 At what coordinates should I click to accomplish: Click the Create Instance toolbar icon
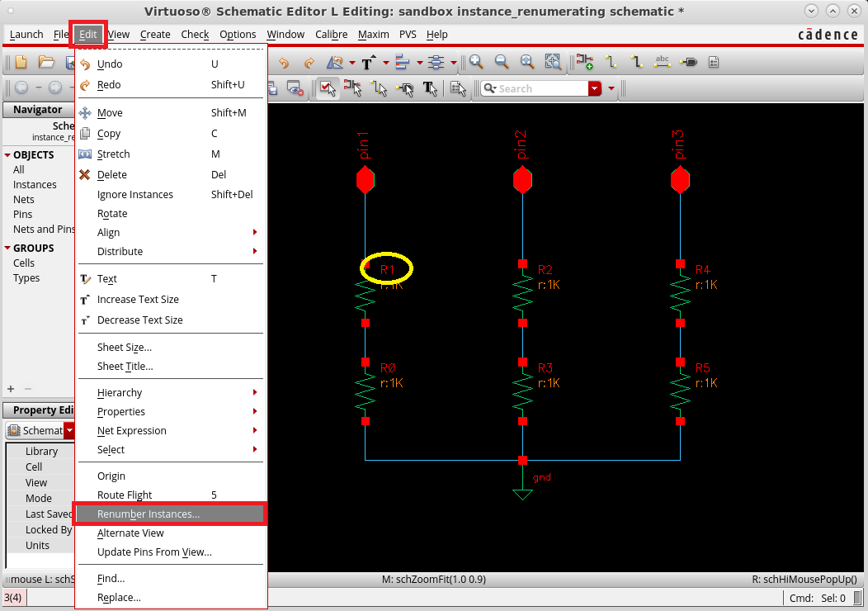coord(585,62)
